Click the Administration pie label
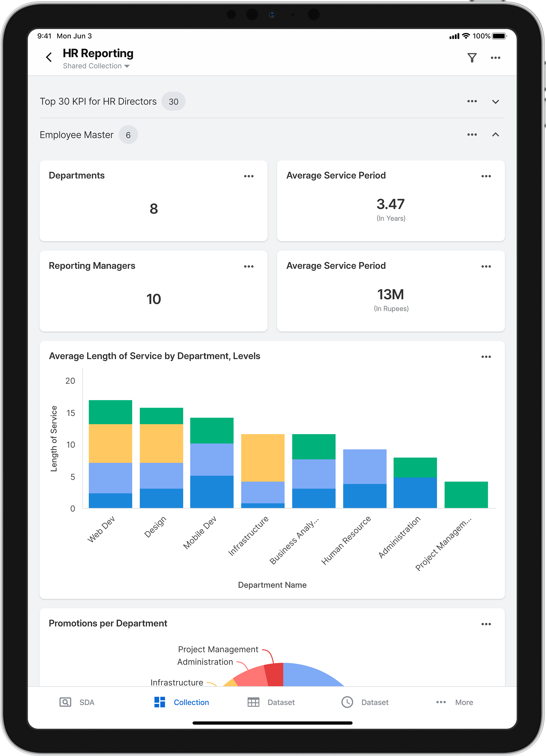546x756 pixels. [x=205, y=662]
